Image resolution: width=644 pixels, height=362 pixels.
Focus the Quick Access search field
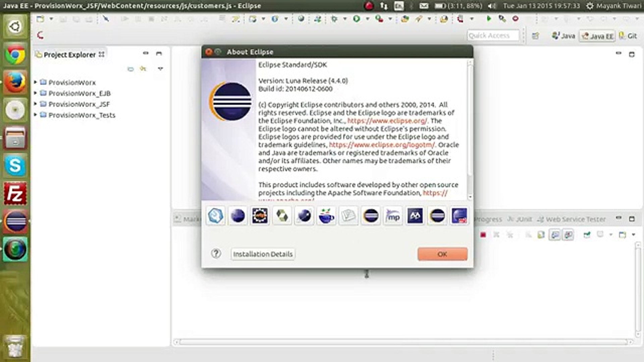point(493,36)
